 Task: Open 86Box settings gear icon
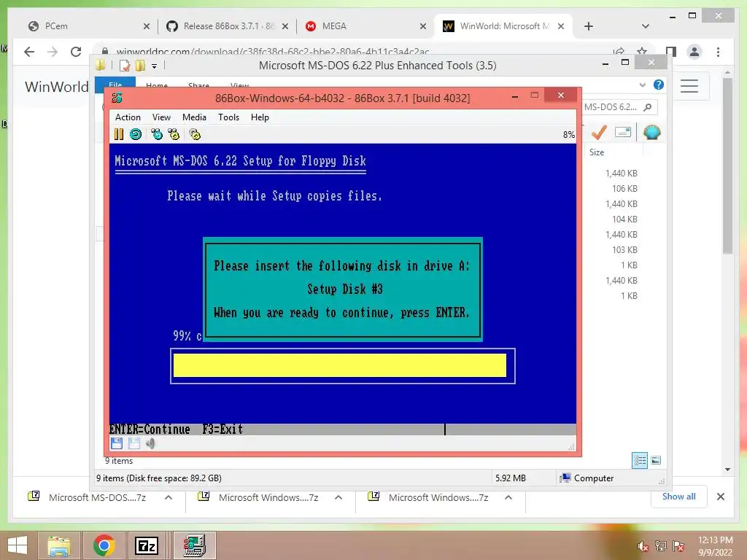(x=195, y=134)
